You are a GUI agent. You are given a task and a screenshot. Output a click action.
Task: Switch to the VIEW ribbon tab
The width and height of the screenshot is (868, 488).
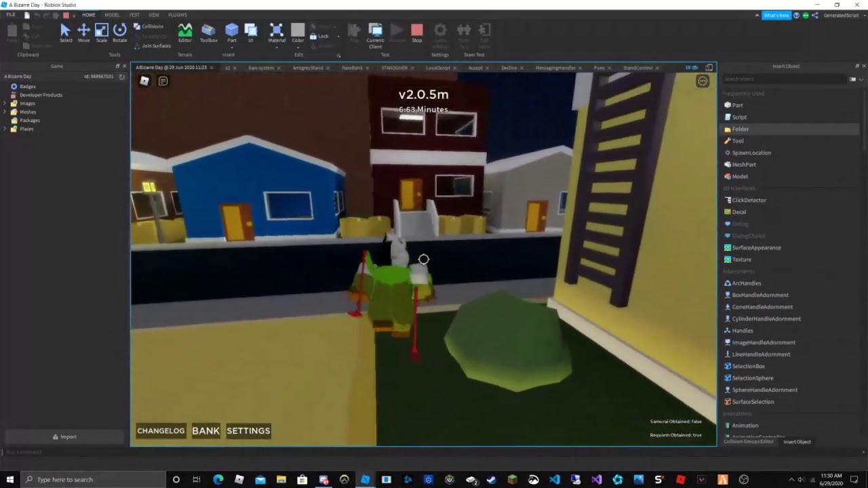(x=154, y=15)
